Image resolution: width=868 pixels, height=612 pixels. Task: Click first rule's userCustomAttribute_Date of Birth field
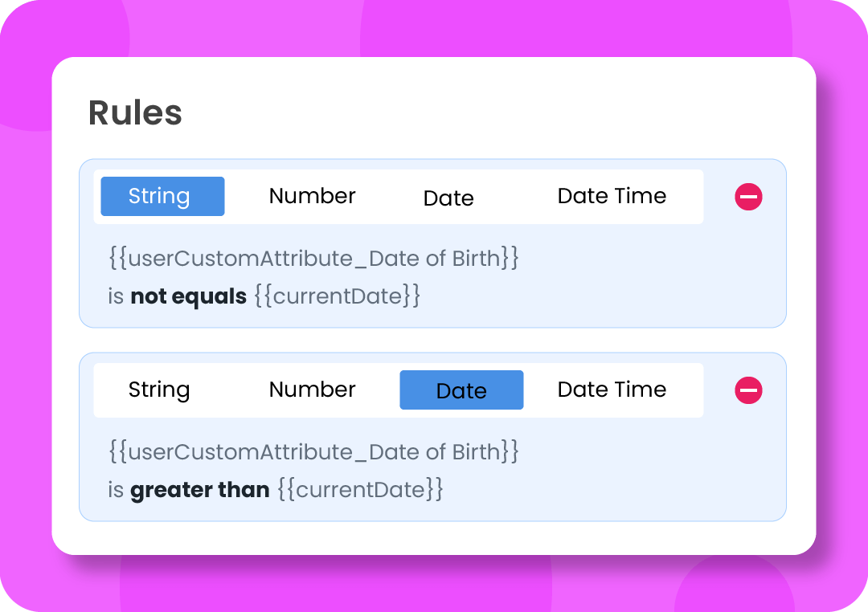tap(313, 259)
